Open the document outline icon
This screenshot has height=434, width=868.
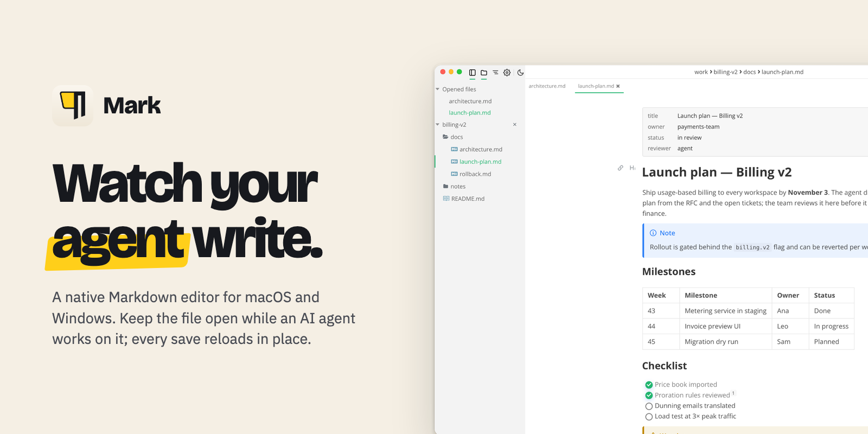[x=495, y=72]
